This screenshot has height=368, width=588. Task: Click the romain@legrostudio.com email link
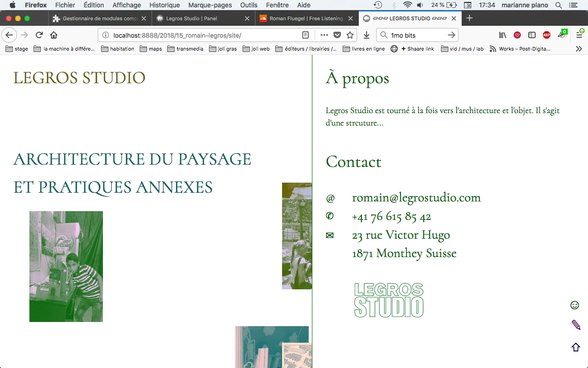click(416, 197)
